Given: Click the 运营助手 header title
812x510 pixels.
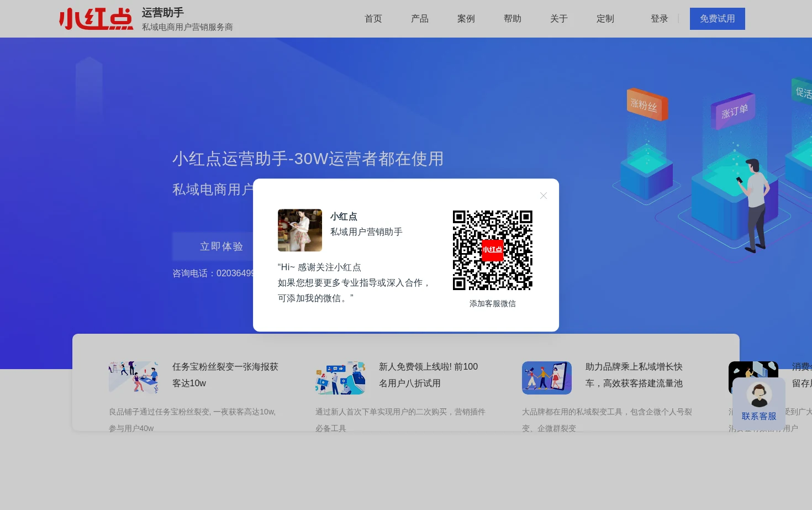Looking at the screenshot, I should tap(163, 13).
